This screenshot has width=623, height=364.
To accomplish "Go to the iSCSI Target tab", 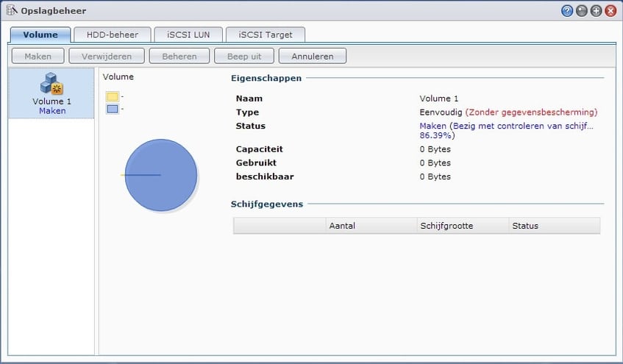I will pyautogui.click(x=265, y=35).
